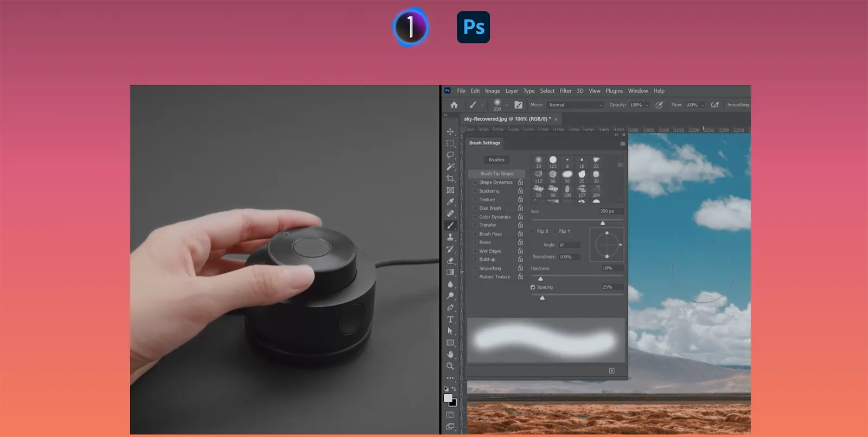
Task: Select the Brush Tip Shape section
Action: click(497, 174)
